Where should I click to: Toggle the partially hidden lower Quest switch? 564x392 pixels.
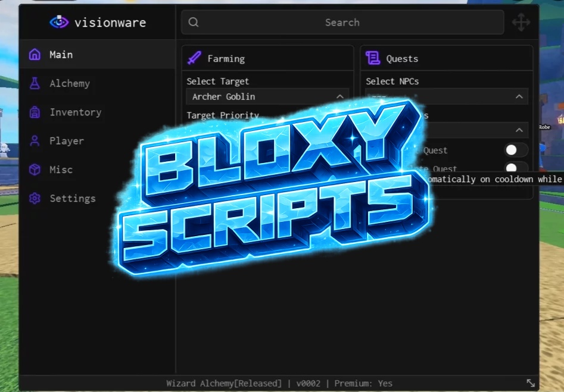[x=516, y=167]
